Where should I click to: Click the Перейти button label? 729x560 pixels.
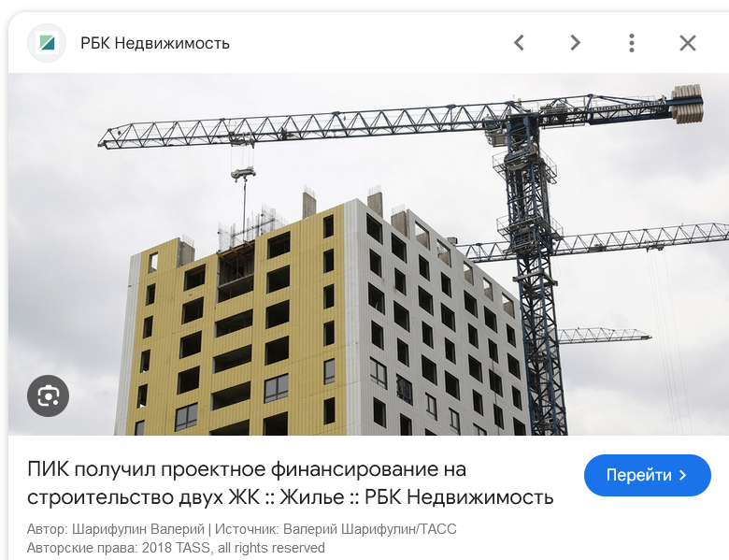click(x=638, y=475)
